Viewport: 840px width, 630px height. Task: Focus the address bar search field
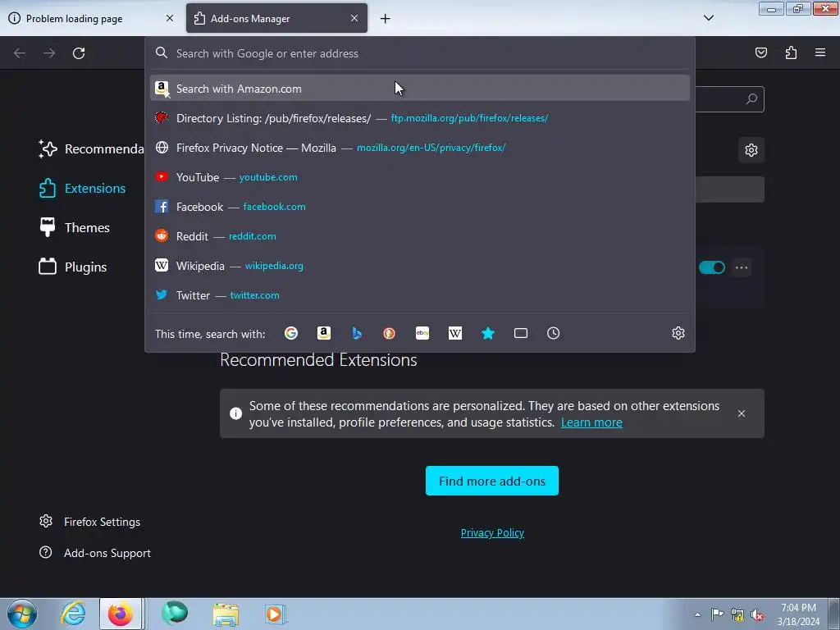(419, 53)
